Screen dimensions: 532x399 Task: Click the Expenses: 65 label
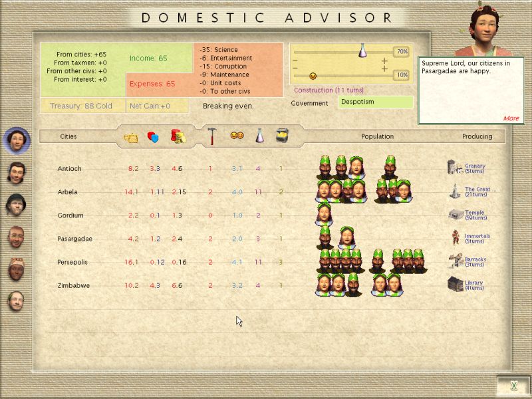pyautogui.click(x=152, y=84)
